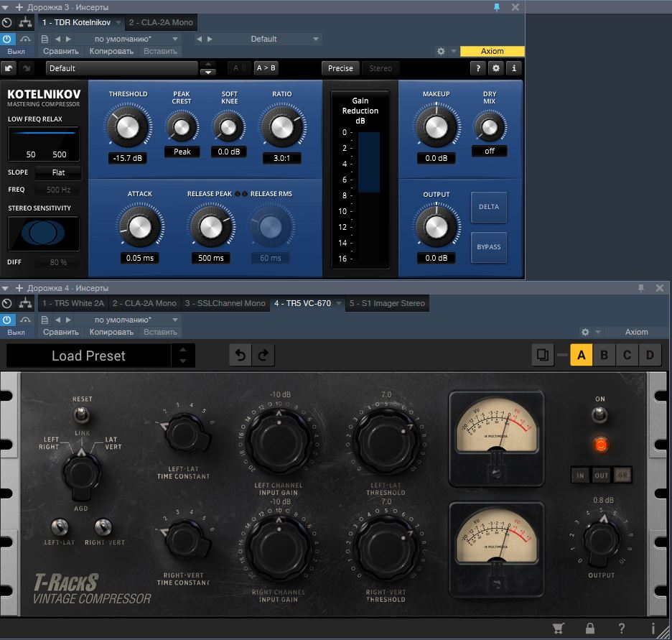
Task: Click T-RackS redo button
Action: (x=263, y=355)
